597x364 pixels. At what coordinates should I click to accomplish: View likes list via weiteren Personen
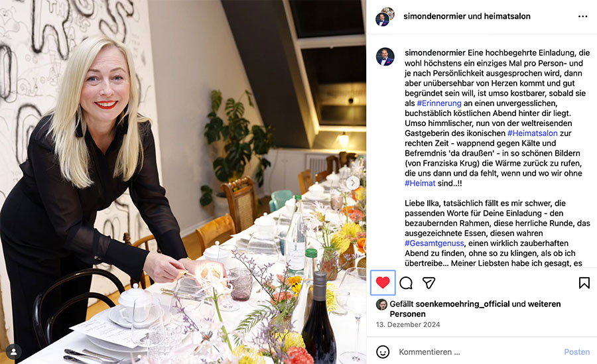pos(474,309)
